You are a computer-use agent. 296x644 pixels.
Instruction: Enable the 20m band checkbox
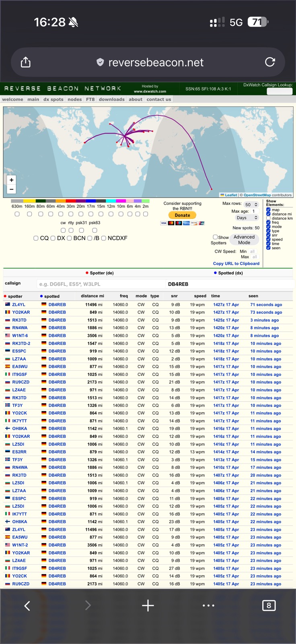click(x=81, y=214)
